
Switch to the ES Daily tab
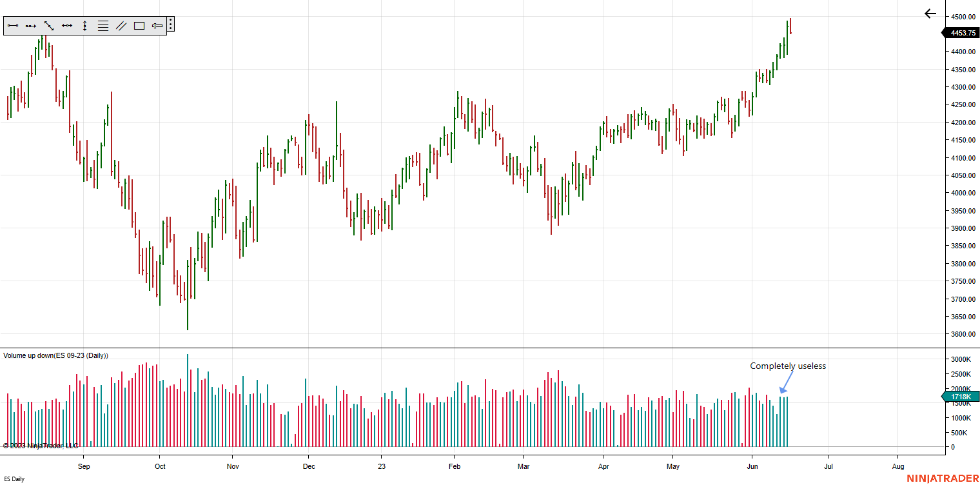[14, 479]
